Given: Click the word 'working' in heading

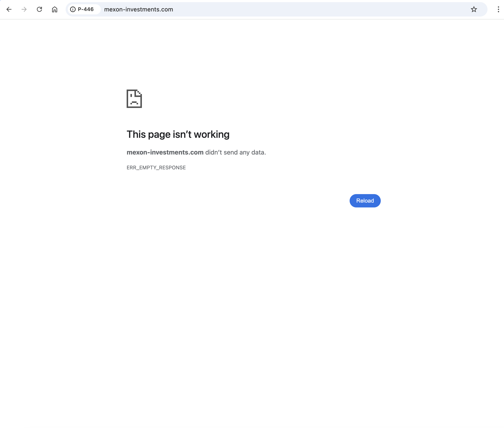Looking at the screenshot, I should tap(212, 134).
